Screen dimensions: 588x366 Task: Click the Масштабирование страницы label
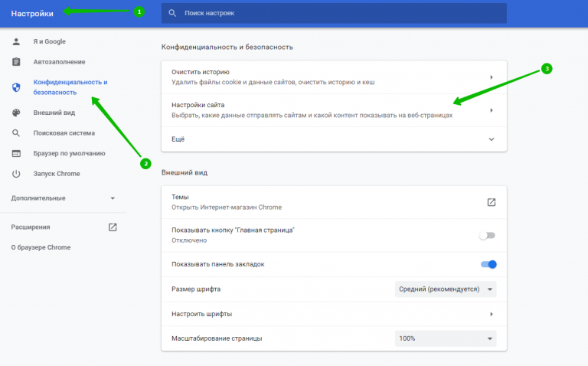(x=217, y=338)
